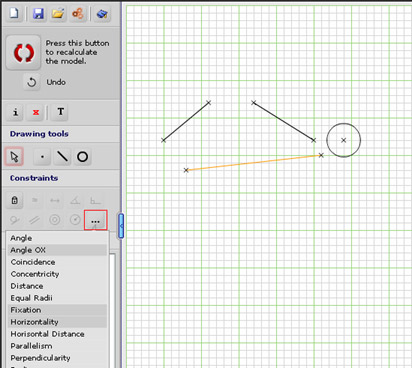Choose Concentricity from the constraints list
The width and height of the screenshot is (412, 368).
(x=57, y=274)
